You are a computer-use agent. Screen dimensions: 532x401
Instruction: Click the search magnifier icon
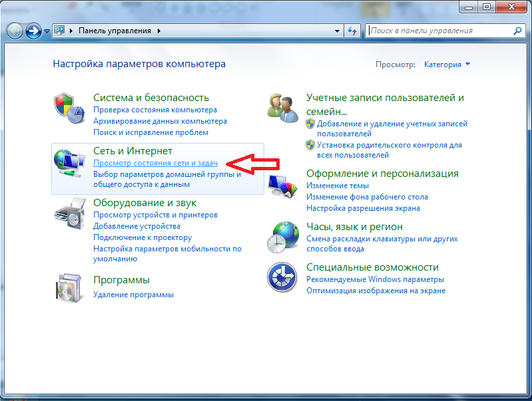click(517, 31)
